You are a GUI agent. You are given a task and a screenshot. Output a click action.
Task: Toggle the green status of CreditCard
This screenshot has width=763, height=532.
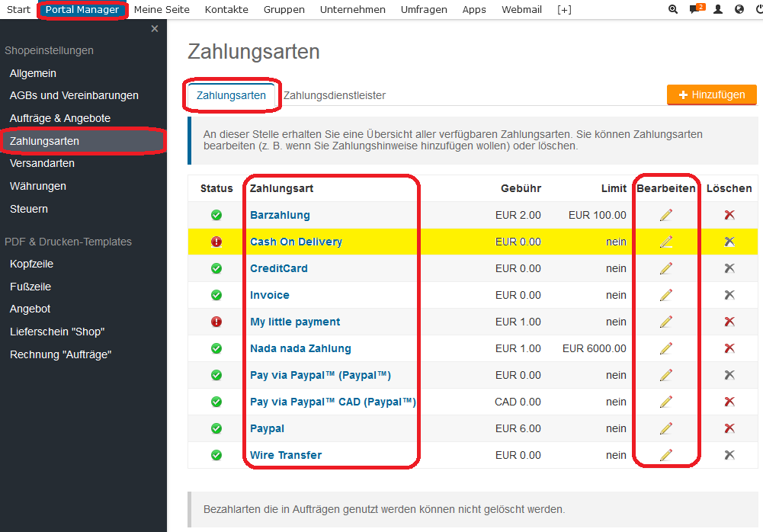pyautogui.click(x=216, y=268)
